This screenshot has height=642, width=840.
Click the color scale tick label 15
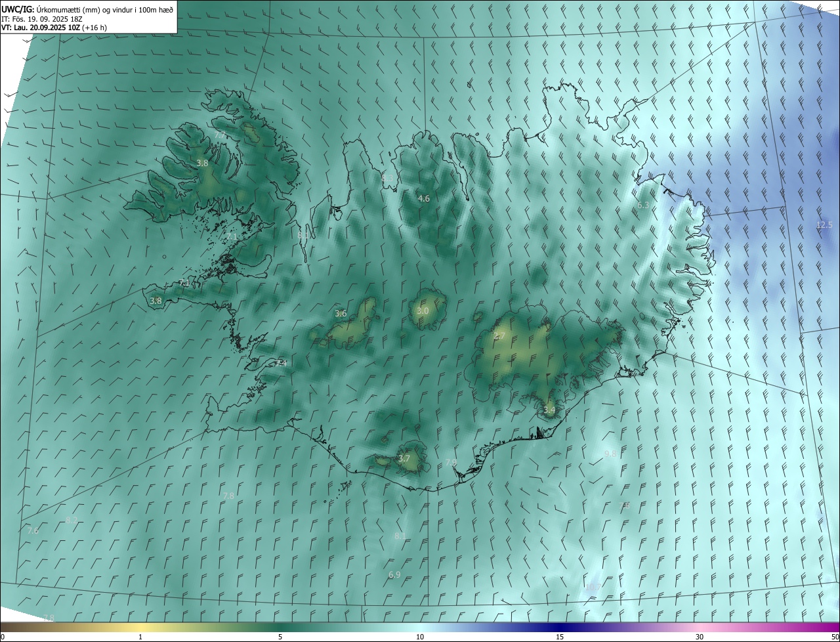click(x=560, y=637)
